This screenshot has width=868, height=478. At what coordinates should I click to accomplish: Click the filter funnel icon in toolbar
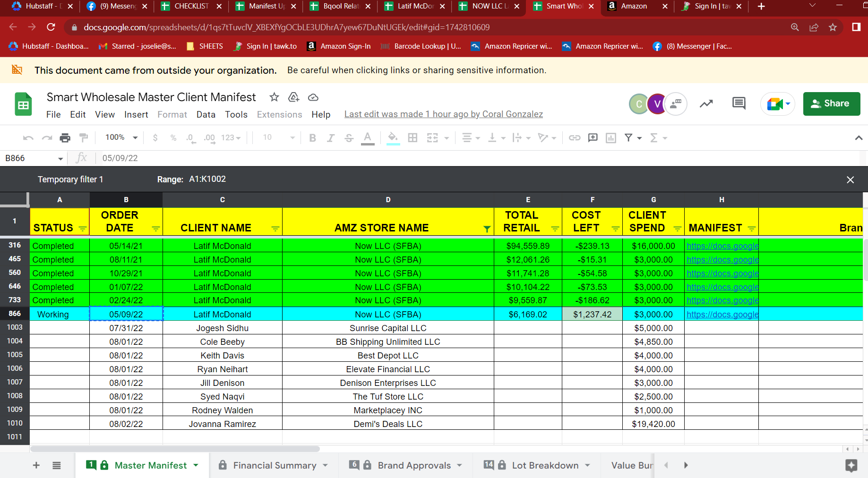point(628,138)
